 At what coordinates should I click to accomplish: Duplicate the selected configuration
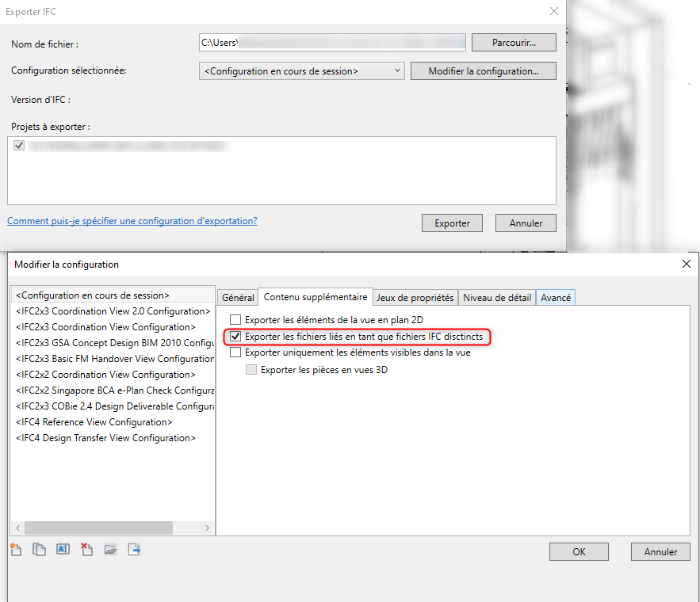coord(39,549)
